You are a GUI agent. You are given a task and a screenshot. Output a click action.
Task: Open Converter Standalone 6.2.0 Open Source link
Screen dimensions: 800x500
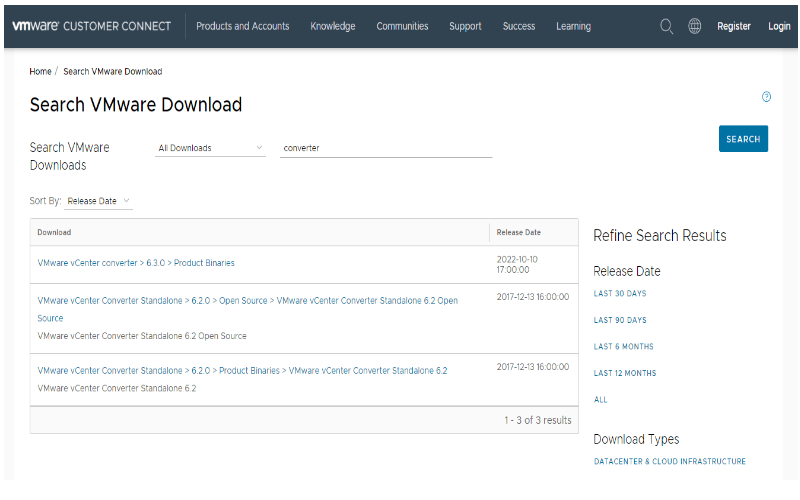(247, 309)
